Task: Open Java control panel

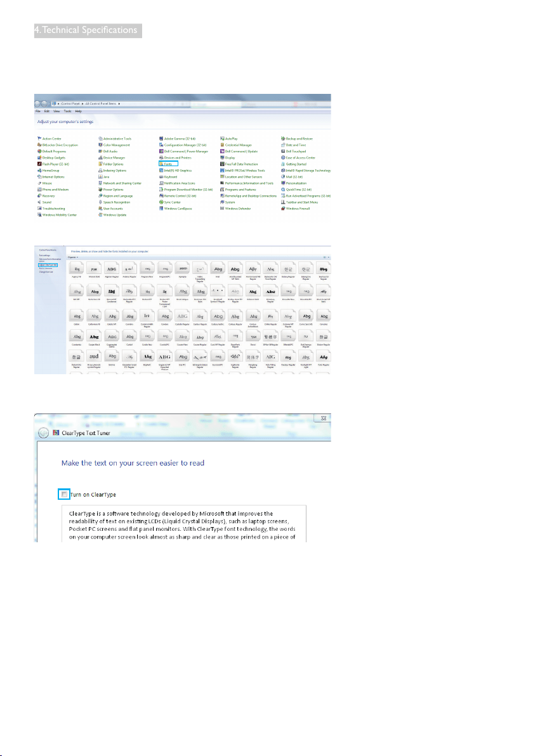Action: pyautogui.click(x=104, y=177)
